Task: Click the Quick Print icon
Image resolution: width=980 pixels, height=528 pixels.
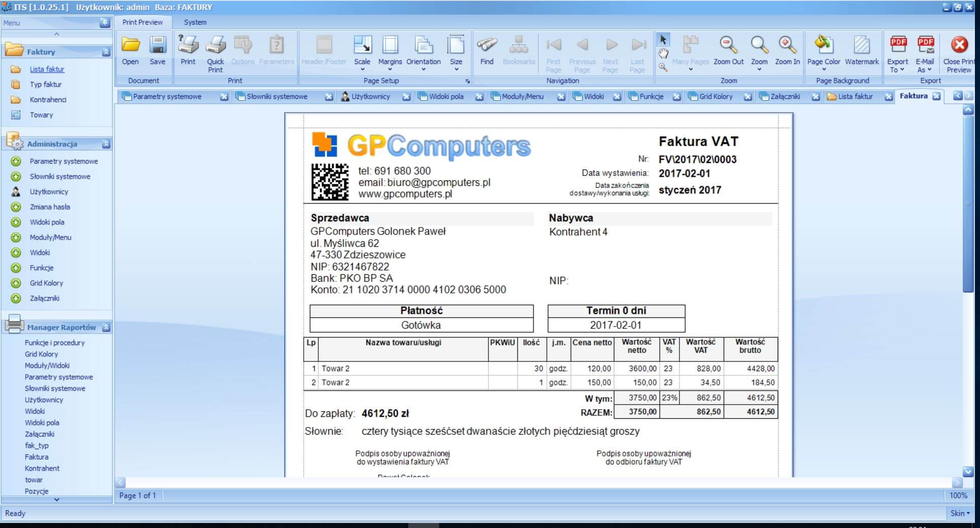Action: 215,46
